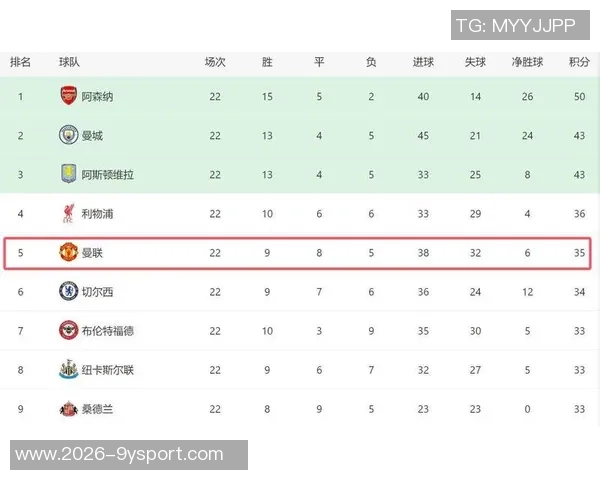Click the 排名 column header
Screen dimensions: 600x480
[x=20, y=62]
